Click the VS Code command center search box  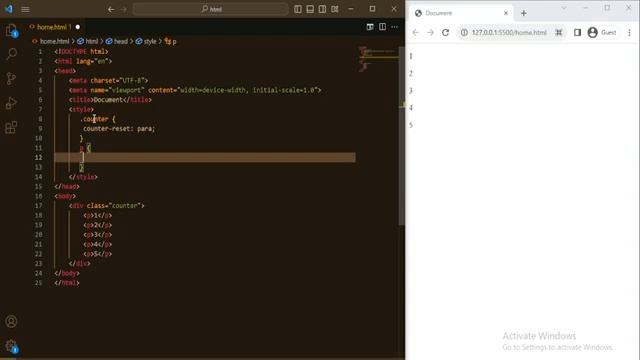210,9
